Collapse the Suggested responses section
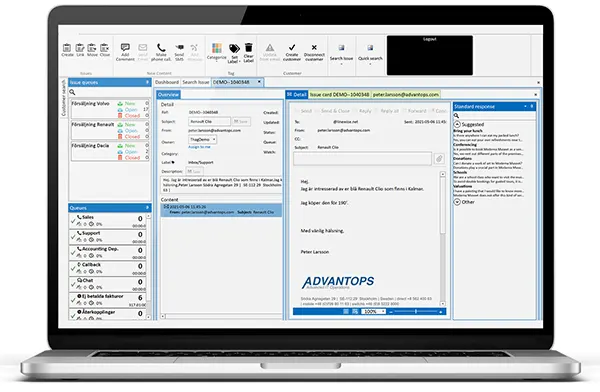The image size is (600, 392). click(x=457, y=124)
